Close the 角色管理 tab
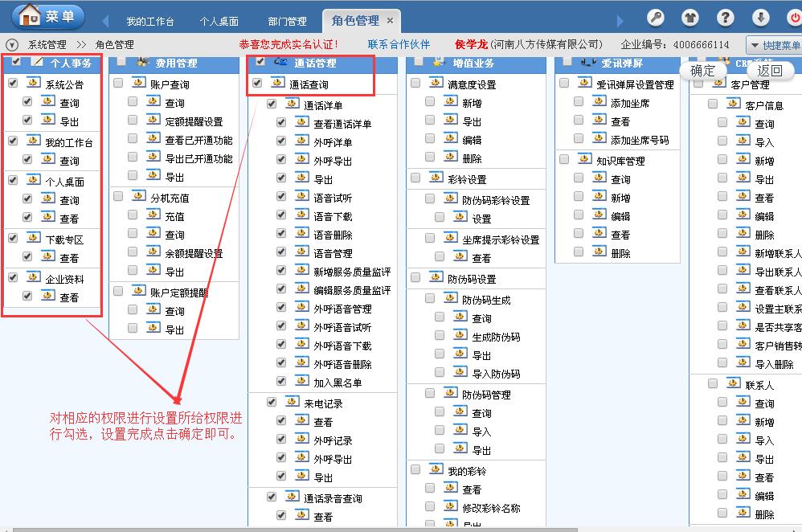802x532 pixels. [390, 21]
